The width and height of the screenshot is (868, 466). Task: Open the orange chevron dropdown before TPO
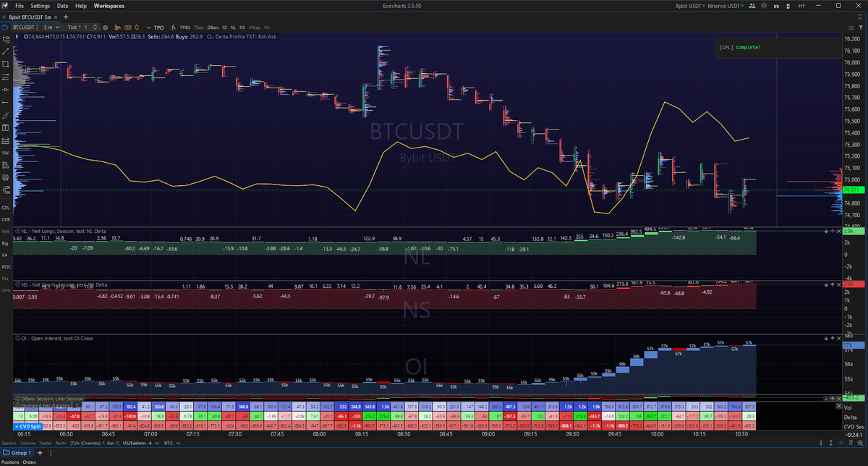click(x=148, y=27)
